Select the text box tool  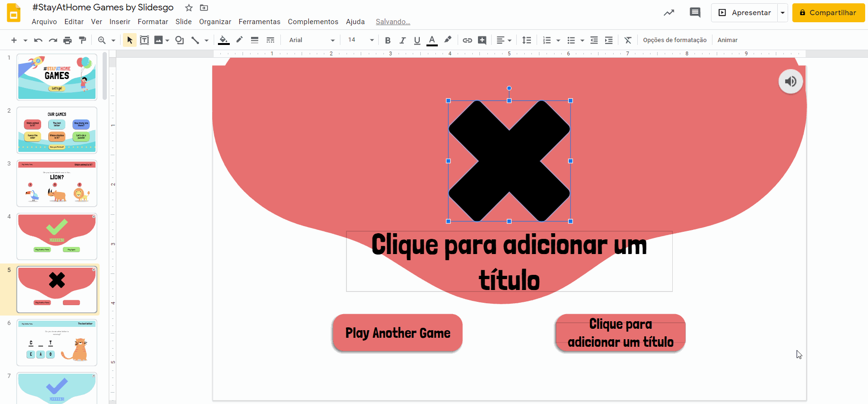click(x=145, y=40)
